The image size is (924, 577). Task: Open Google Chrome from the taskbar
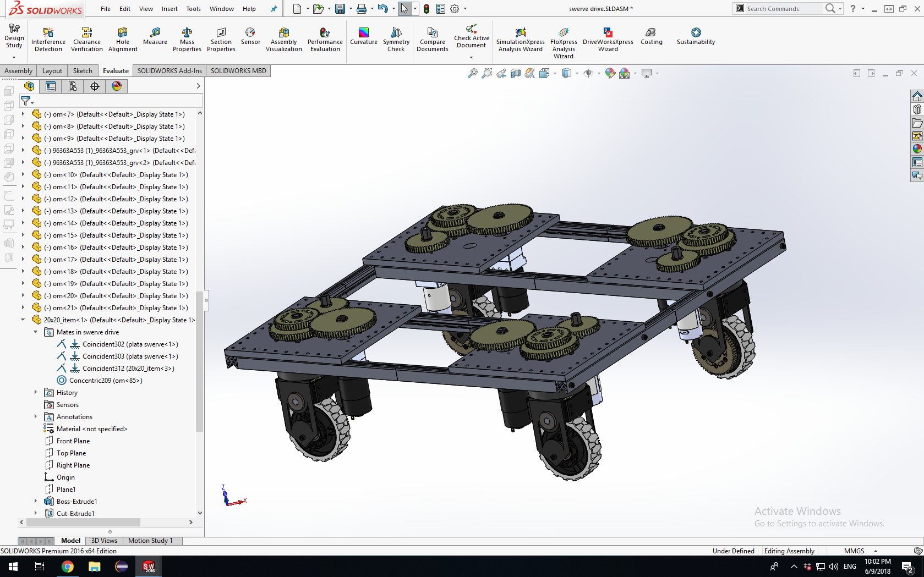[x=67, y=567]
